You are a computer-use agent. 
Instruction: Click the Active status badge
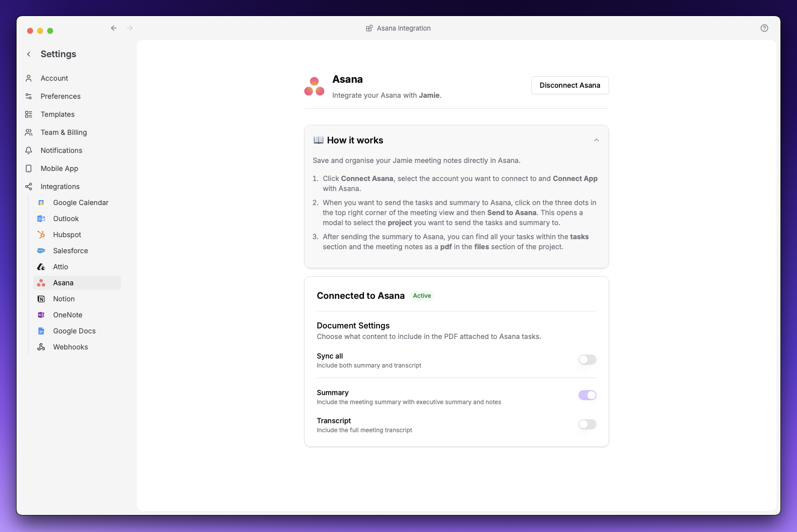tap(422, 296)
